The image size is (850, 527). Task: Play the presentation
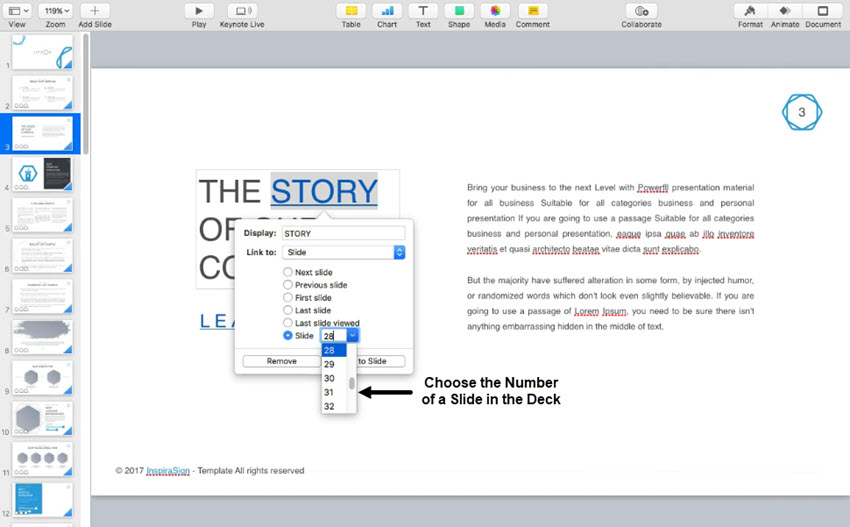click(x=199, y=11)
